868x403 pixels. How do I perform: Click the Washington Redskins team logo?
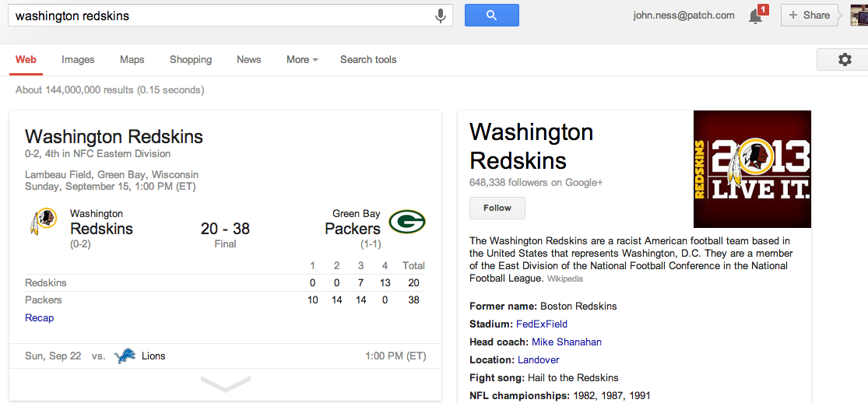(x=43, y=221)
